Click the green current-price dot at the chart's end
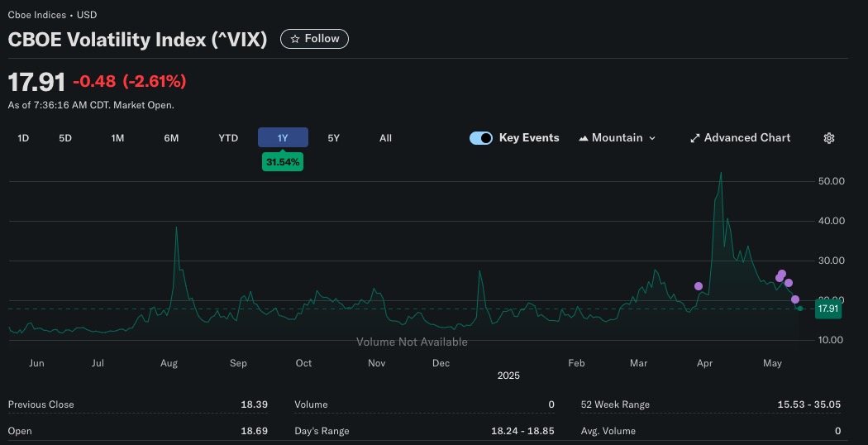Viewport: 868px width, 445px height. (x=800, y=309)
